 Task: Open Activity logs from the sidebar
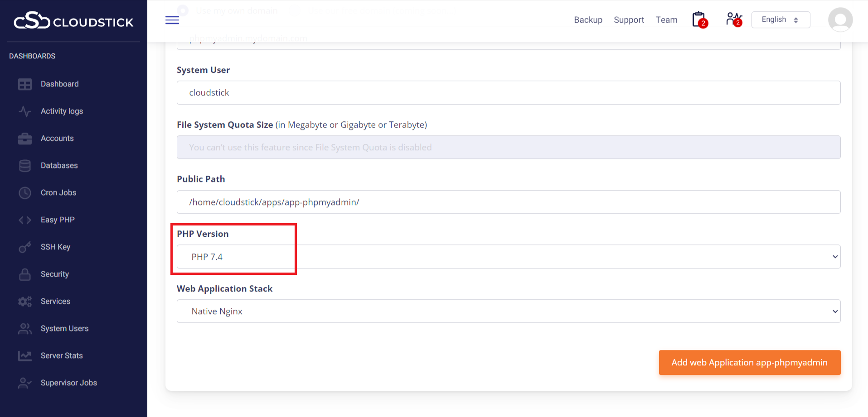(x=62, y=111)
